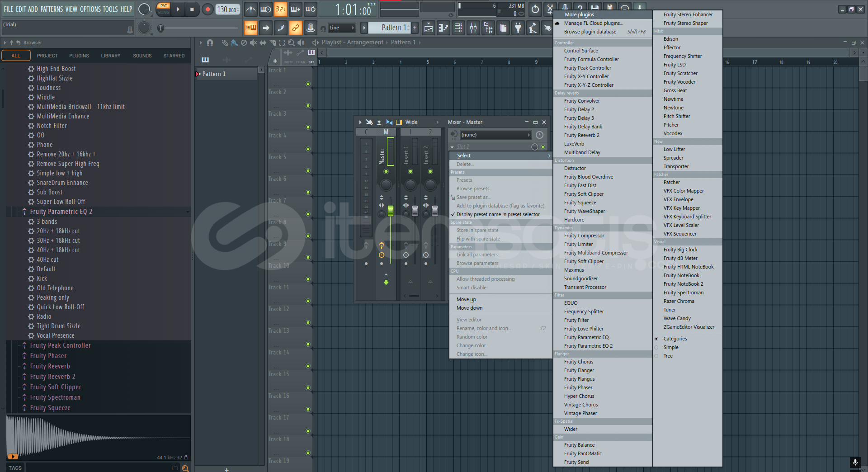Click the stop button in transport
This screenshot has height=472, width=868.
tap(192, 9)
